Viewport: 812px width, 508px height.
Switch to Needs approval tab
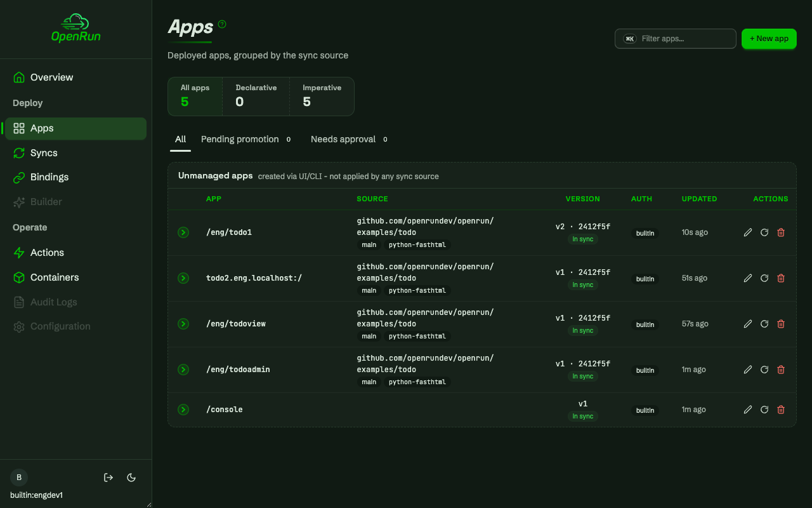click(x=349, y=139)
